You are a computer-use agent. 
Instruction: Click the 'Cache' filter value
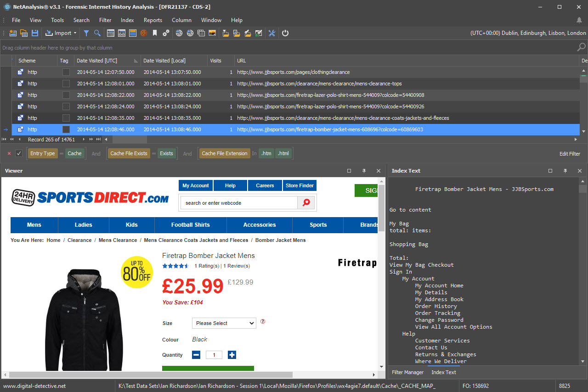point(75,153)
